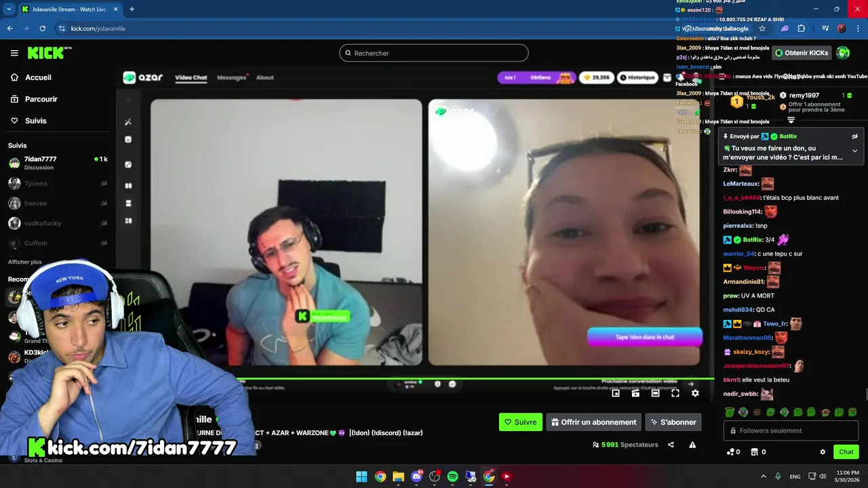This screenshot has width=868, height=488.
Task: Collapse the gift leaderboard handle
Action: point(791,120)
